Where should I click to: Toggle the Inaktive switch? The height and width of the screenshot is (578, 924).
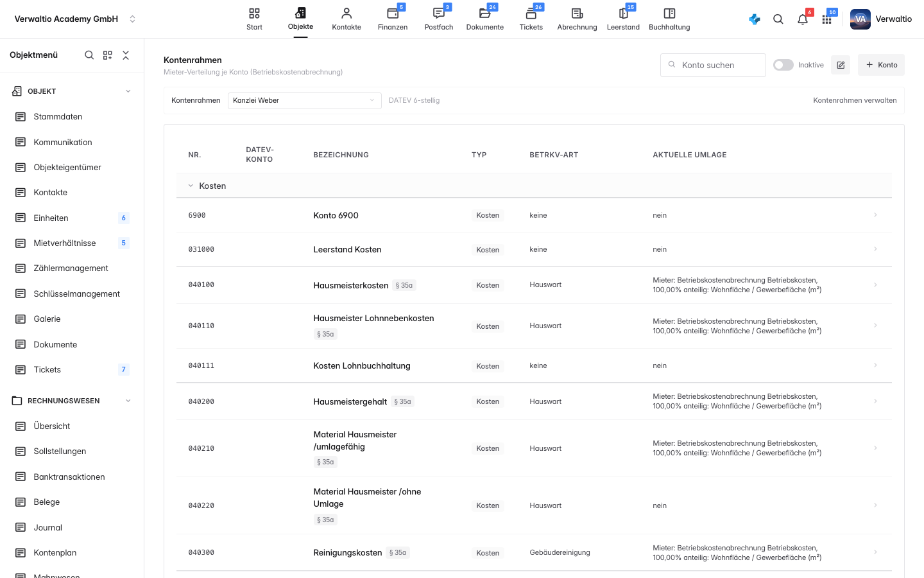783,65
